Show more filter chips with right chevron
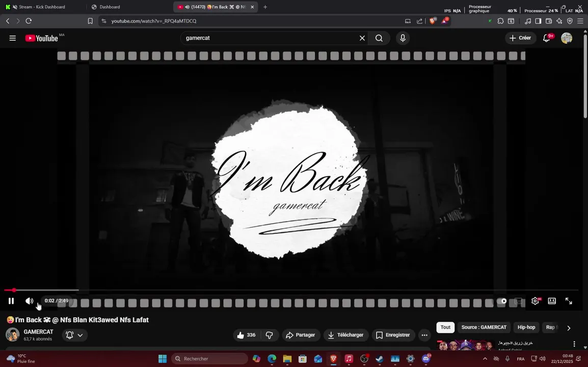Image resolution: width=588 pixels, height=367 pixels. pyautogui.click(x=569, y=328)
